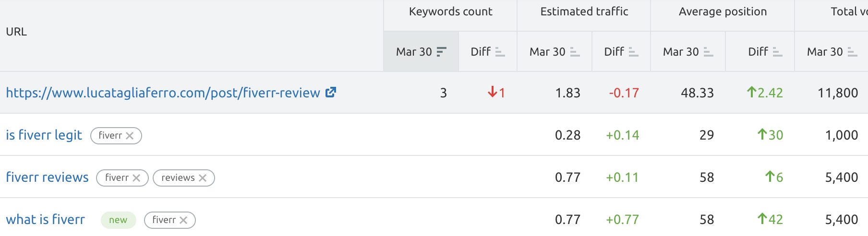Sort by Keywords count Mar 30 icon
Viewport: 868px width, 236px height.
click(x=442, y=52)
